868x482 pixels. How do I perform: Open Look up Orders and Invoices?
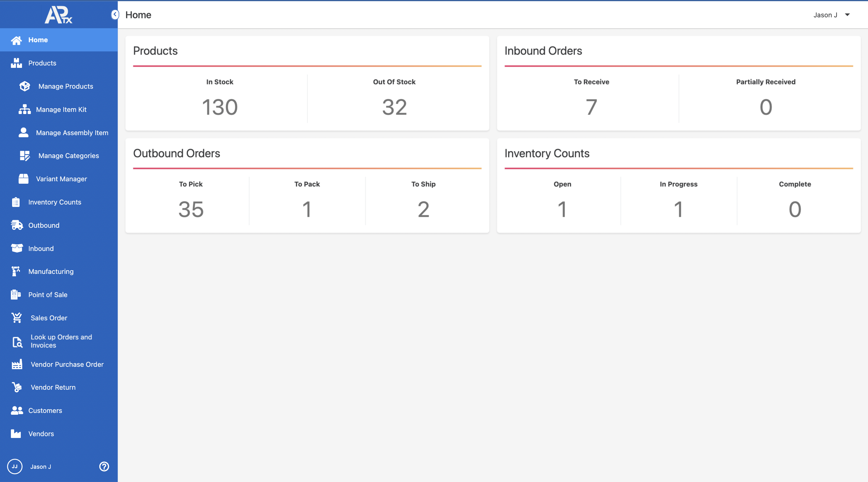click(x=61, y=341)
